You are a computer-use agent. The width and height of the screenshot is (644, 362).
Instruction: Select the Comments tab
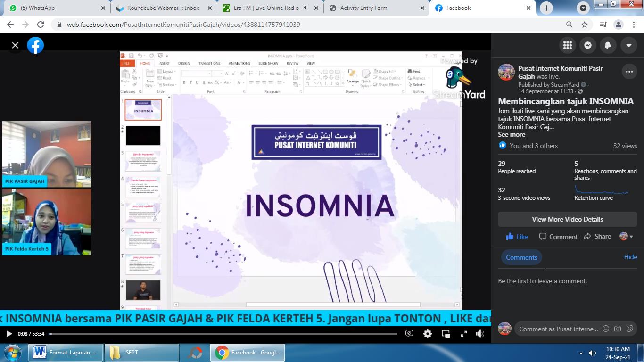(x=521, y=257)
